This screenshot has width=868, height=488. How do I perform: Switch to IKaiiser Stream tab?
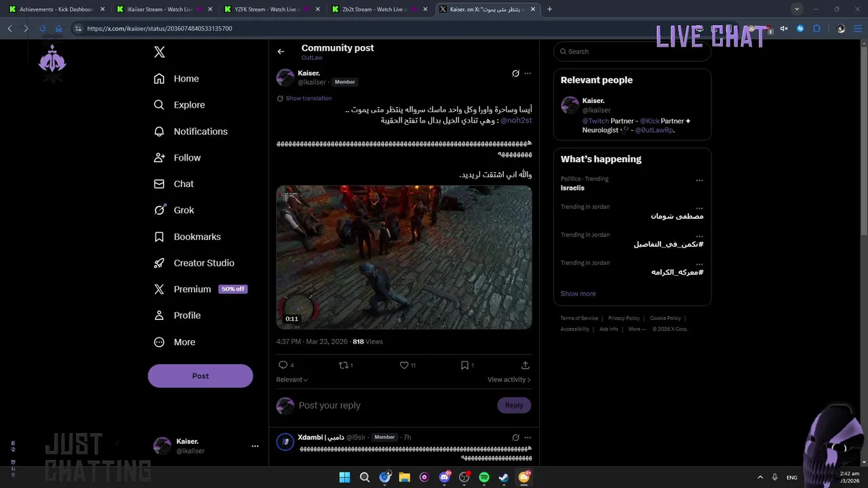pyautogui.click(x=164, y=9)
